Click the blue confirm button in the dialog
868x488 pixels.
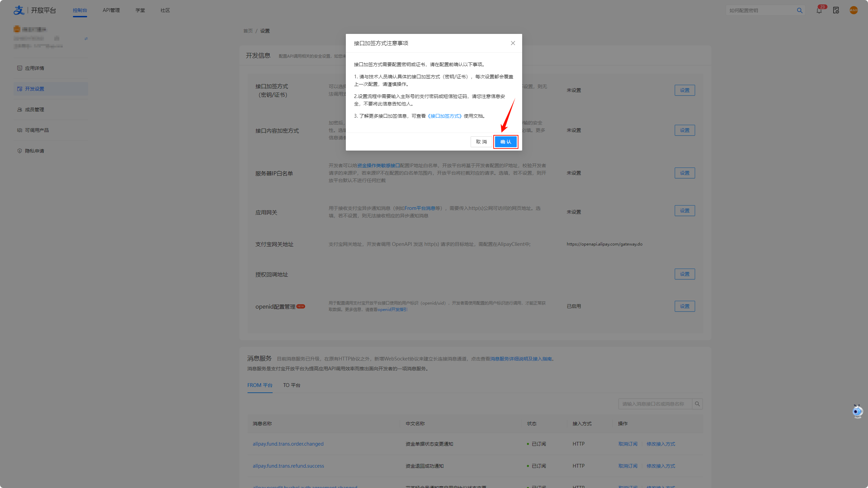coord(505,142)
